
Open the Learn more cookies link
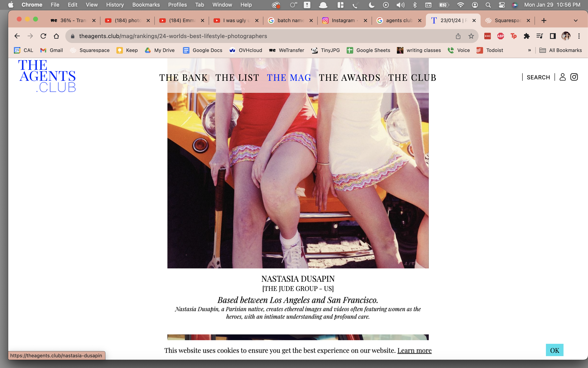(x=414, y=351)
